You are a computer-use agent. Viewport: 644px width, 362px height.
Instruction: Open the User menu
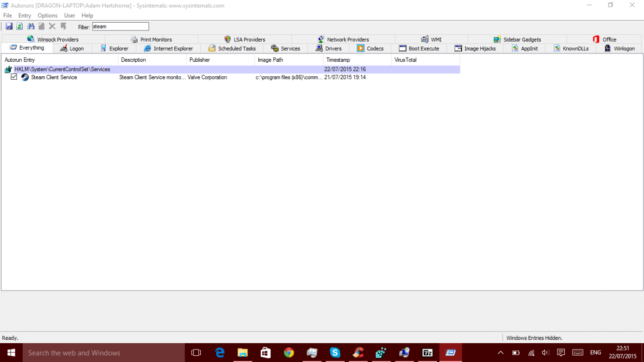click(x=70, y=15)
